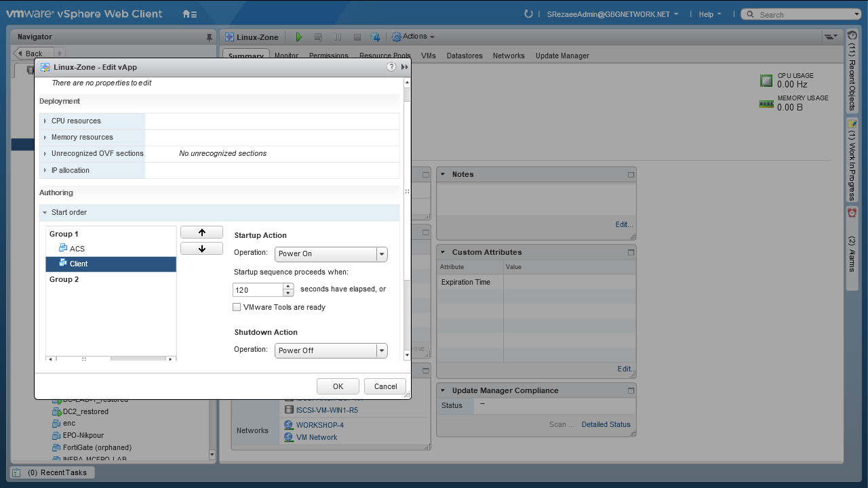This screenshot has height=488, width=868.
Task: Click the refresh icon in top bar
Action: (x=529, y=14)
